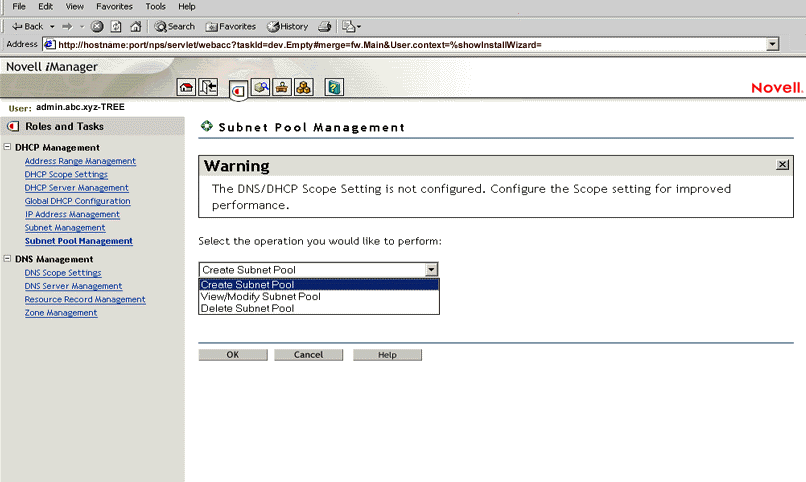Click inside the address URL field

[x=411, y=45]
